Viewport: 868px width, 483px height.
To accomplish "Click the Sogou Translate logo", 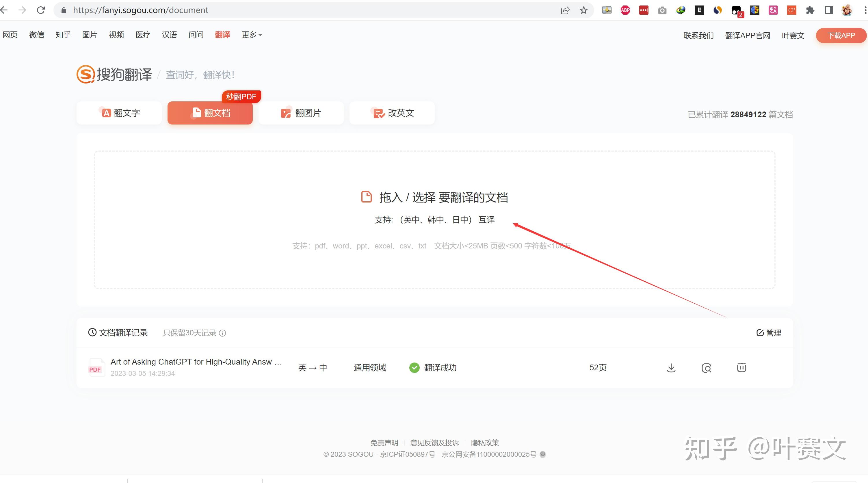I will tap(114, 74).
